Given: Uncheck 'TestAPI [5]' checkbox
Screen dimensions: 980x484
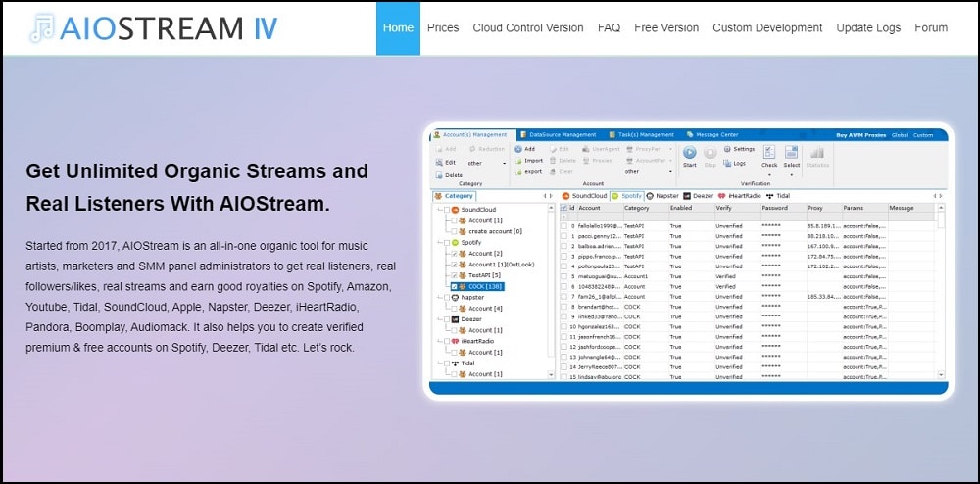Looking at the screenshot, I should click(x=455, y=275).
